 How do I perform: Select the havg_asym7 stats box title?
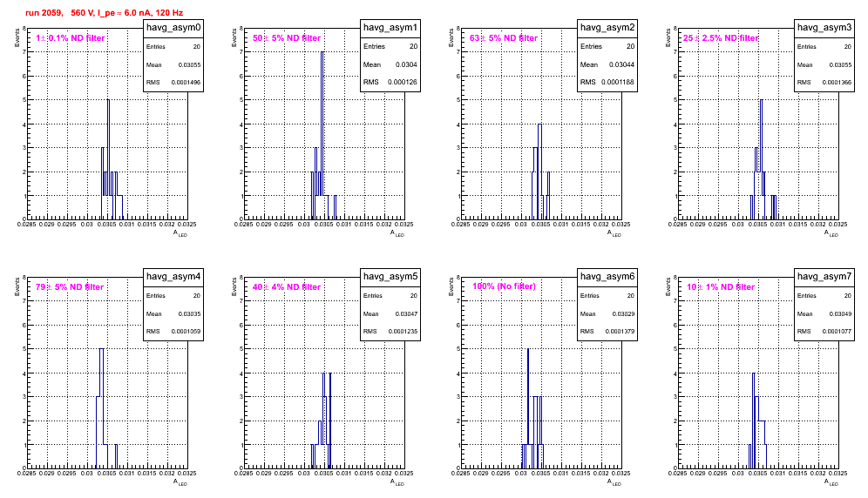pyautogui.click(x=824, y=277)
